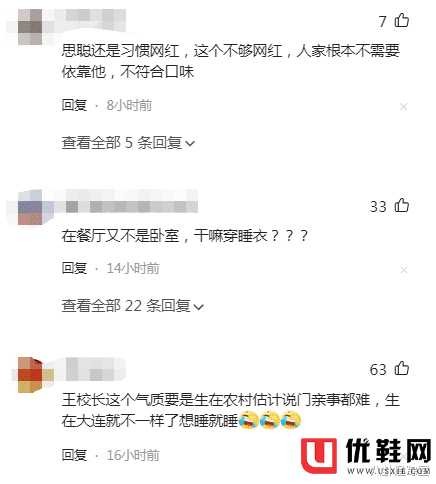Click the 优鞋网 logo watermark
The height and width of the screenshot is (484, 436).
(366, 457)
